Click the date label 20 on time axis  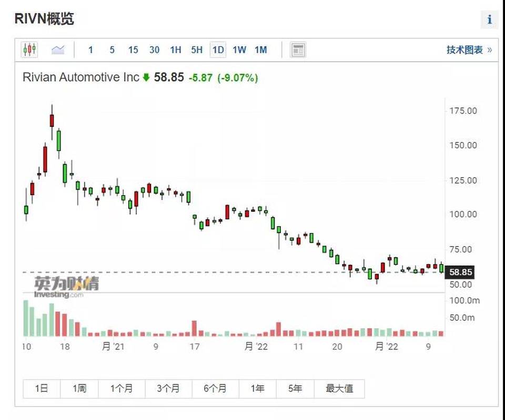coord(337,346)
